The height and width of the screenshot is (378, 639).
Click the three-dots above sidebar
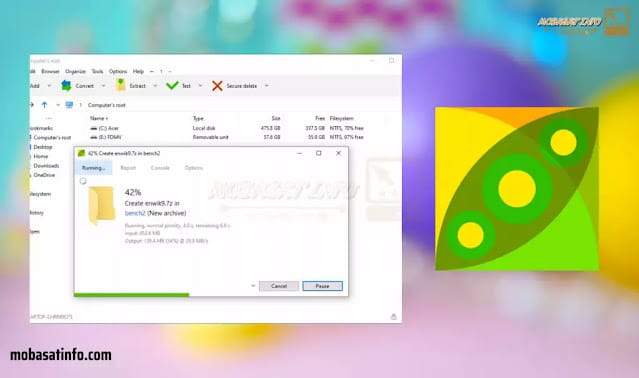pos(49,119)
